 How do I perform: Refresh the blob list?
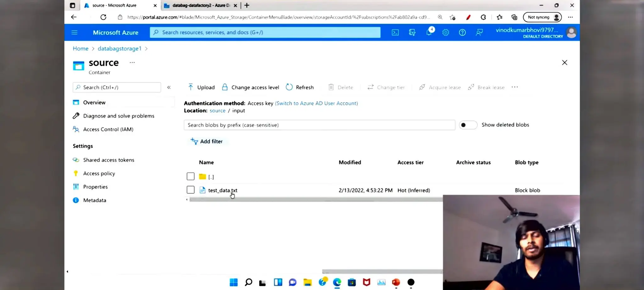pos(300,87)
